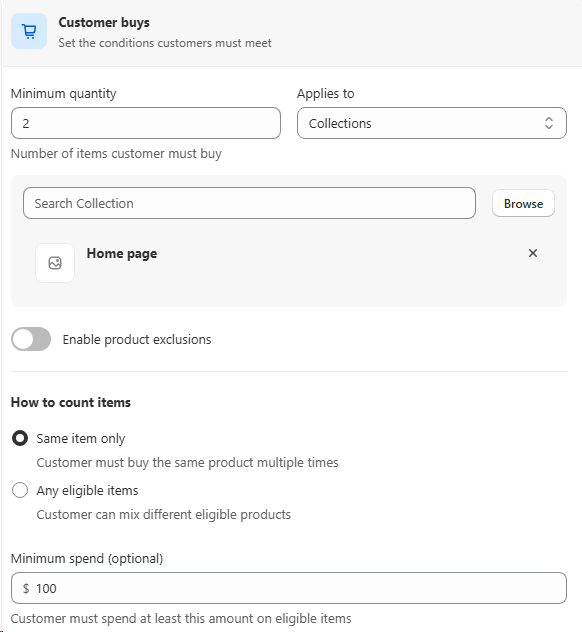Click the Number of items customer must buy hint
The height and width of the screenshot is (632, 582).
pyautogui.click(x=116, y=154)
